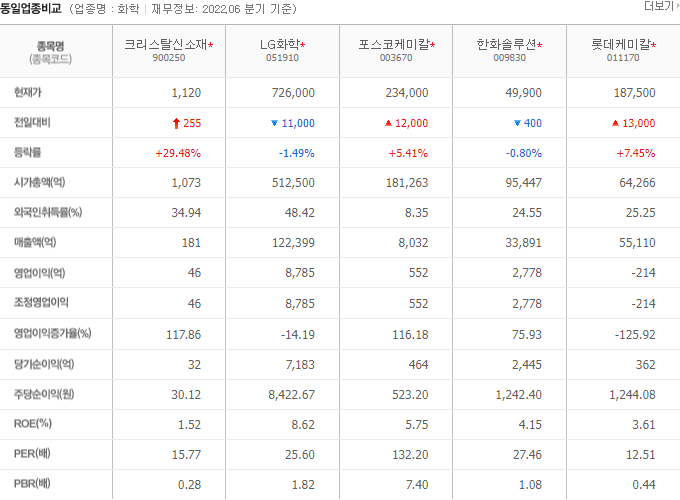Click EPS value 1,244.08
The image size is (680, 500).
(632, 395)
